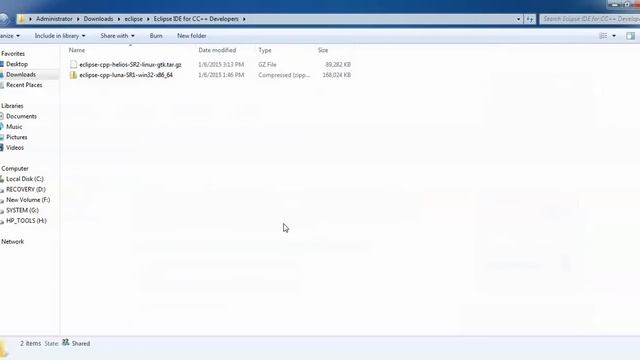This screenshot has height=360, width=640.
Task: Toggle the preview pane icon
Action: [x=630, y=36]
